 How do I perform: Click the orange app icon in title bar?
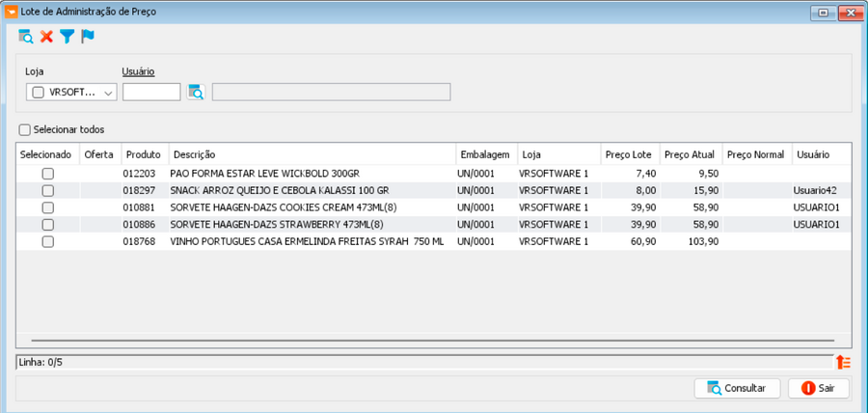pyautogui.click(x=11, y=12)
